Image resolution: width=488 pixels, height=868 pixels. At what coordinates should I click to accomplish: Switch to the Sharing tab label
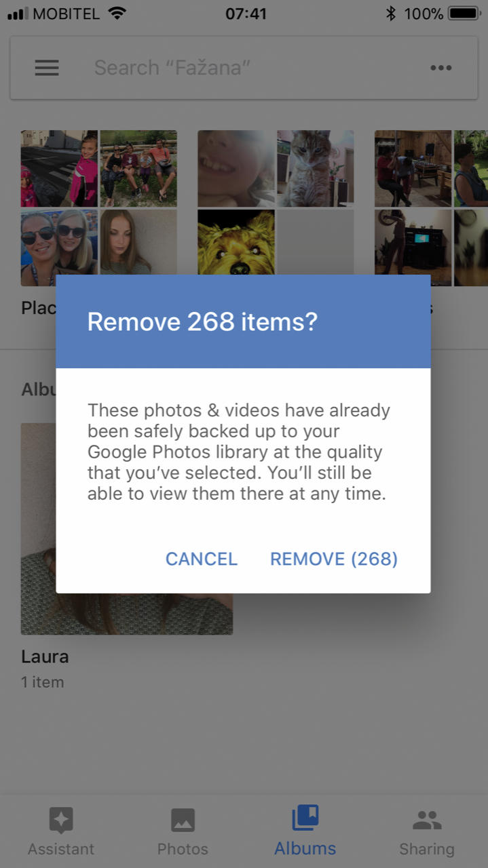(427, 849)
